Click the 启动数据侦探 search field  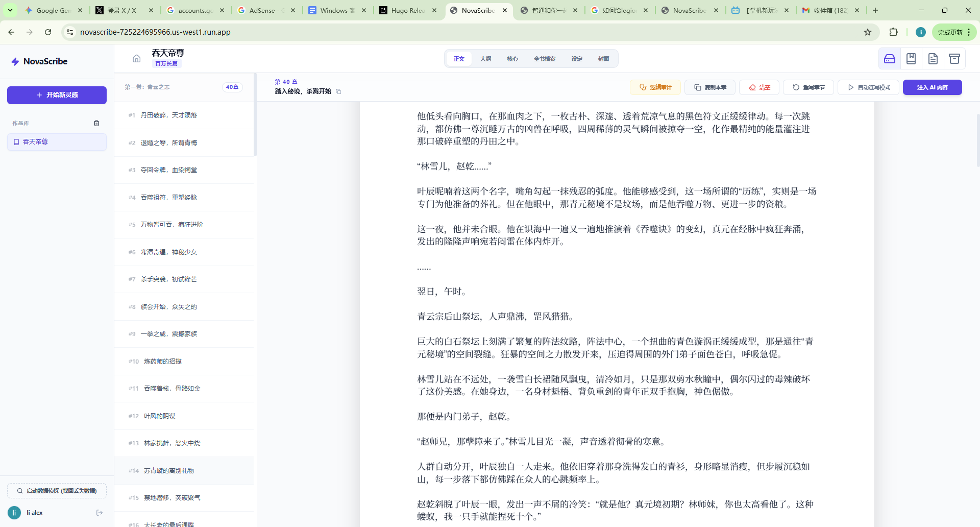pos(57,490)
